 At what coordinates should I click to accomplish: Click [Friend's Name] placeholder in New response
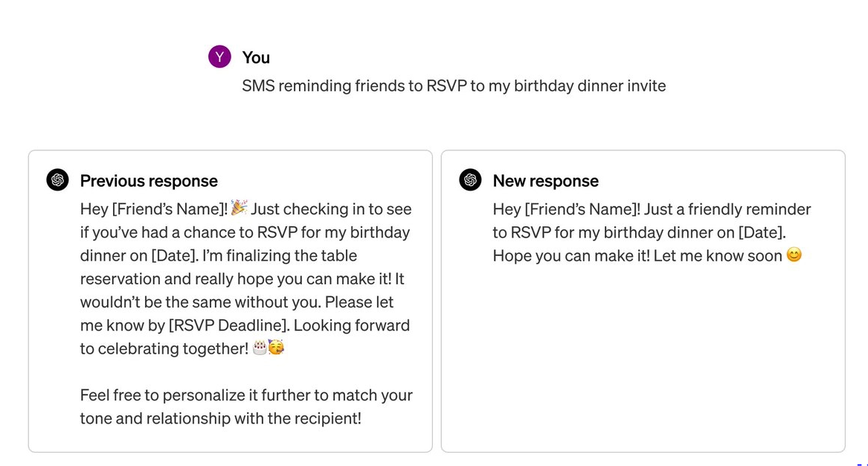click(582, 209)
